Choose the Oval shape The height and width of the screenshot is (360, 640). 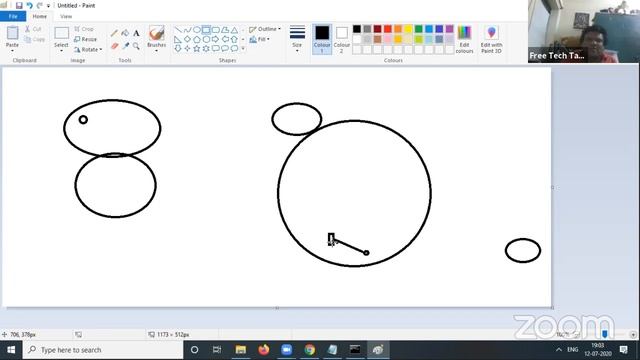pos(197,30)
